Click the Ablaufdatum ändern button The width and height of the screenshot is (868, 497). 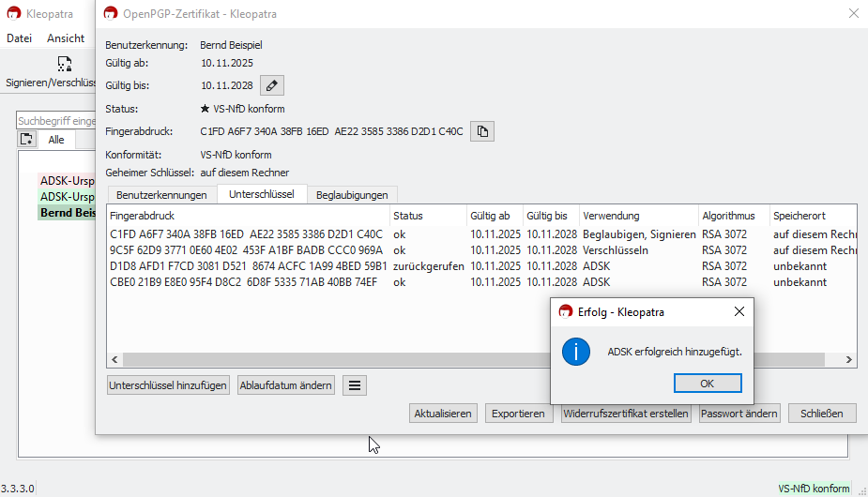pos(286,385)
